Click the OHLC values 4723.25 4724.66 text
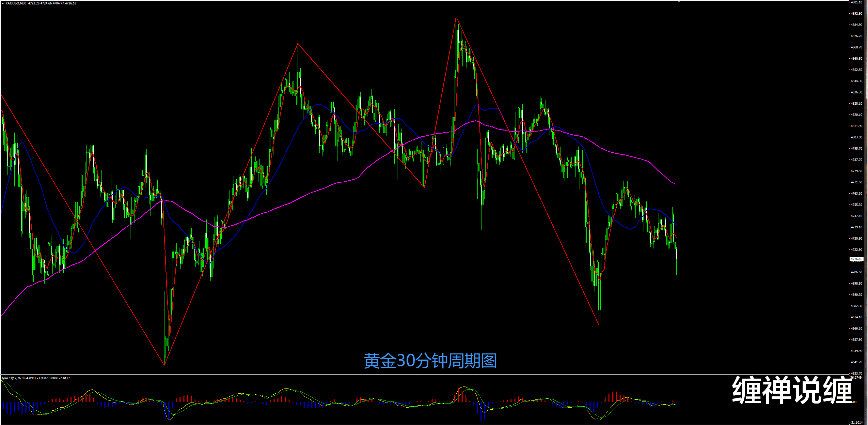This screenshot has width=868, height=425. click(x=40, y=3)
